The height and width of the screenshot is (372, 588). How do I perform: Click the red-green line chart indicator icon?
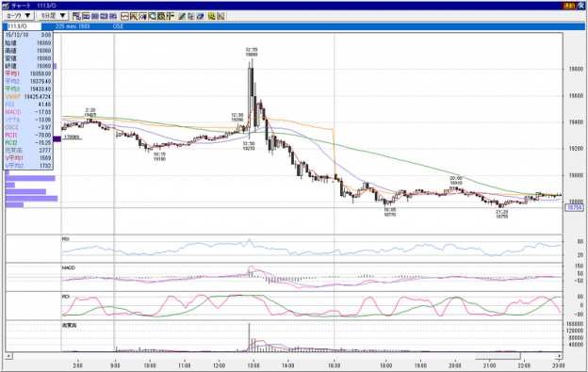124,16
